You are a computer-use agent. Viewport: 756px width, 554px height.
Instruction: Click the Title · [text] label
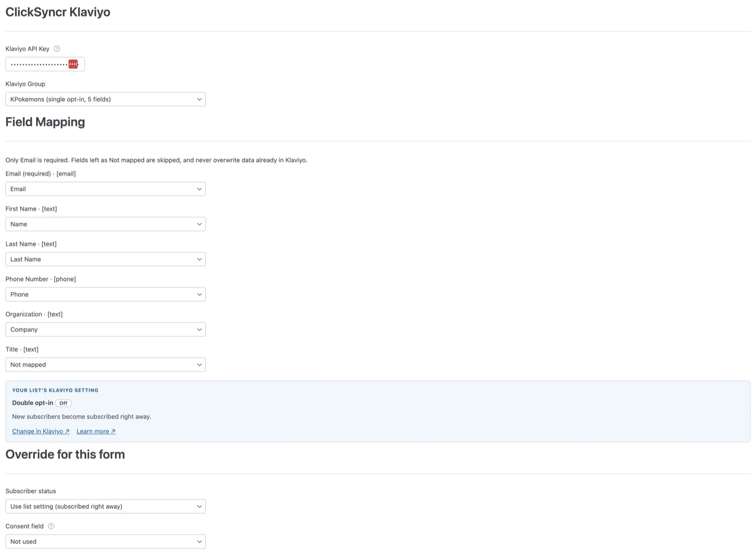click(x=22, y=350)
